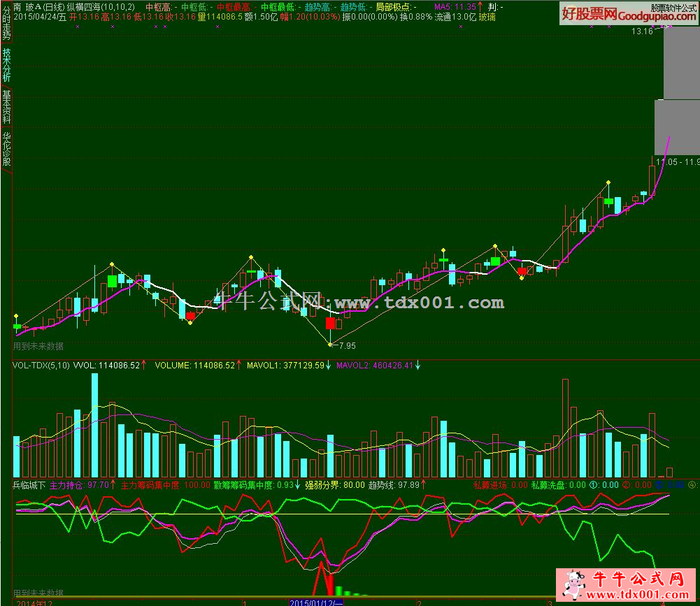Click the 玻璃 sector label
Viewport: 700px width, 606px height.
[487, 17]
